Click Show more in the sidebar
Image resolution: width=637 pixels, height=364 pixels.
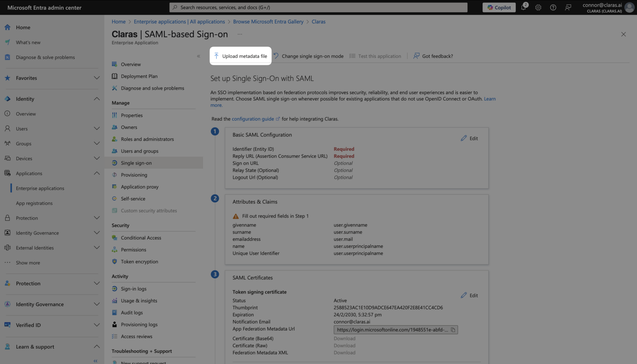28,263
